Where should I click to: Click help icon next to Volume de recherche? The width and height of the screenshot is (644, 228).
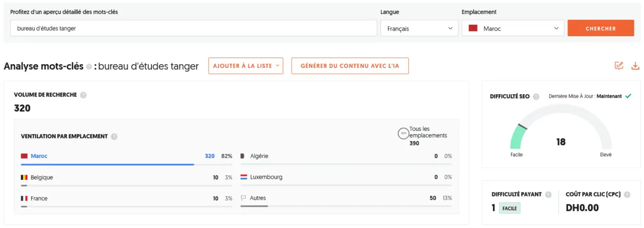(83, 95)
